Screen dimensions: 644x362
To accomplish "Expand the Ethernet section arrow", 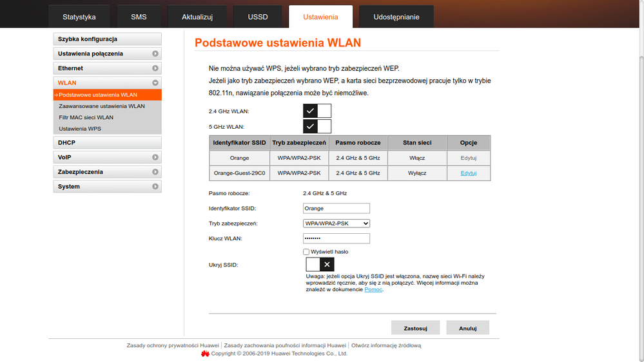I will coord(155,68).
